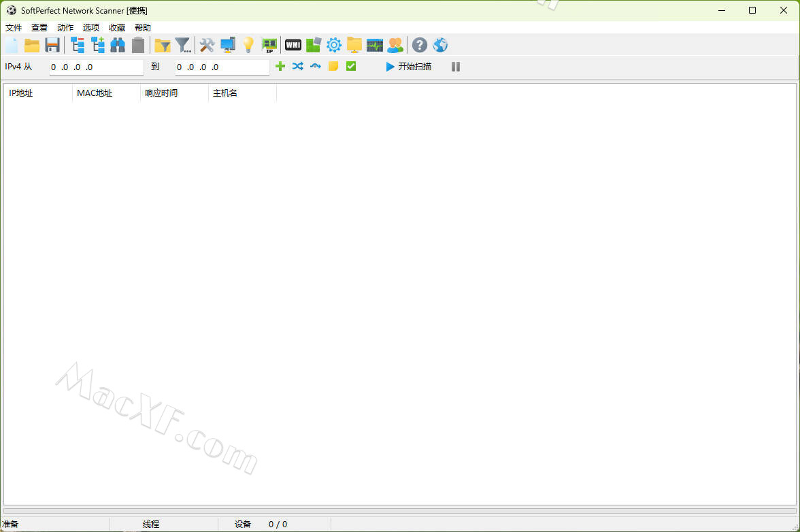This screenshot has width=800, height=532.
Task: Click the green waveform monitor icon
Action: pyautogui.click(x=374, y=46)
